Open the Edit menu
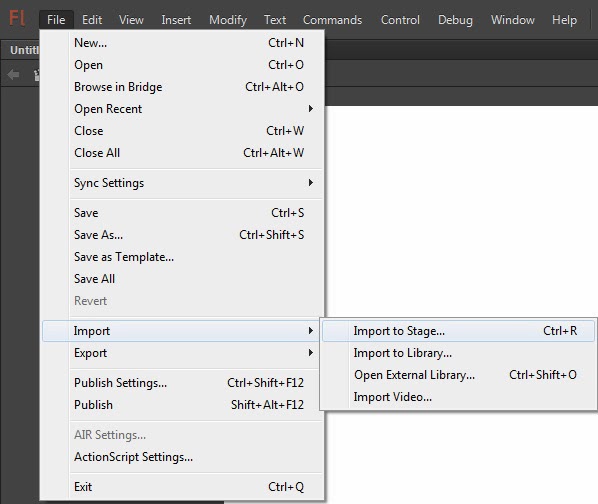 pyautogui.click(x=92, y=20)
